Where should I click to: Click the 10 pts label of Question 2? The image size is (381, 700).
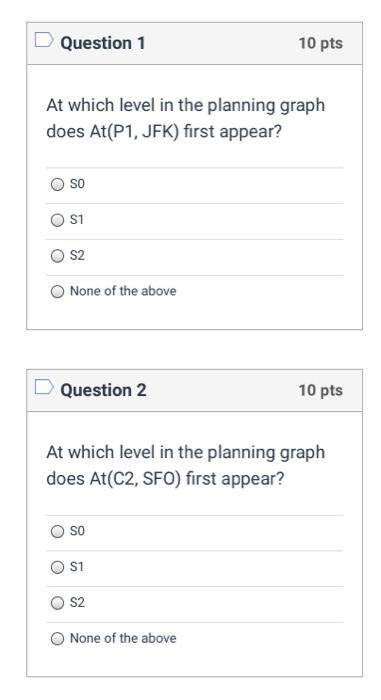click(x=321, y=390)
